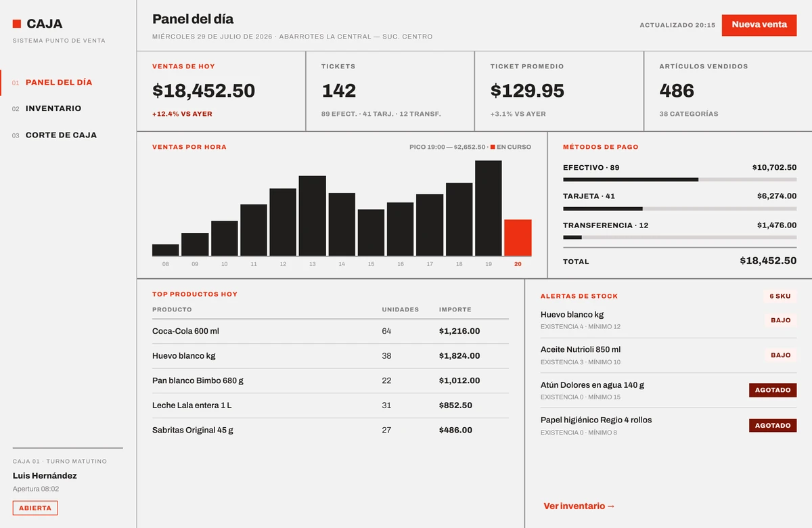
Task: Click the red En curso legend square
Action: coord(493,147)
